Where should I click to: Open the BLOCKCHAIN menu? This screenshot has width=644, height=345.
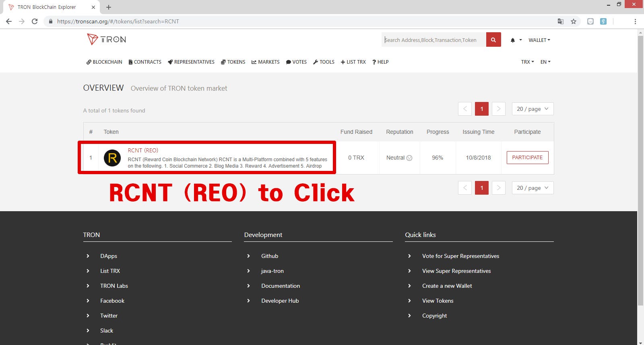click(104, 62)
